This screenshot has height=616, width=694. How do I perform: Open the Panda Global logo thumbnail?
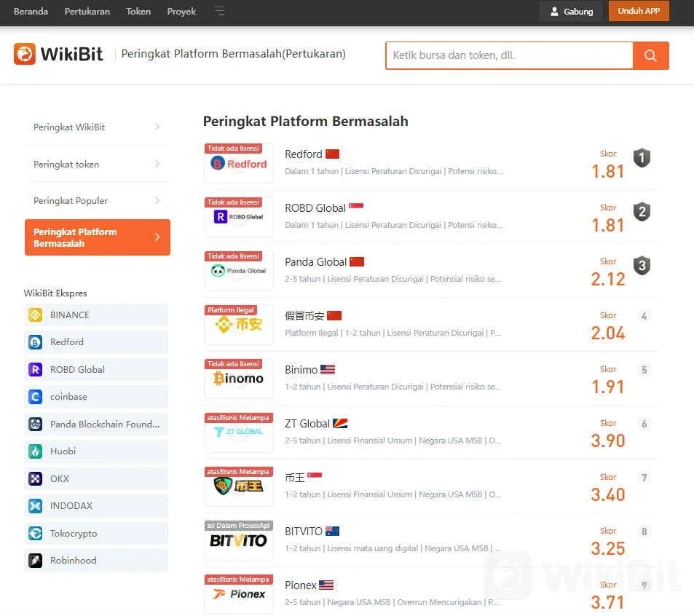(x=239, y=271)
